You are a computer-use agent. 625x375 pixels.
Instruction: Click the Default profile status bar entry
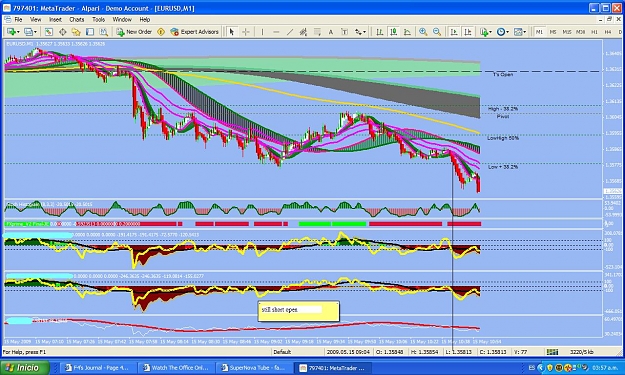click(x=282, y=352)
